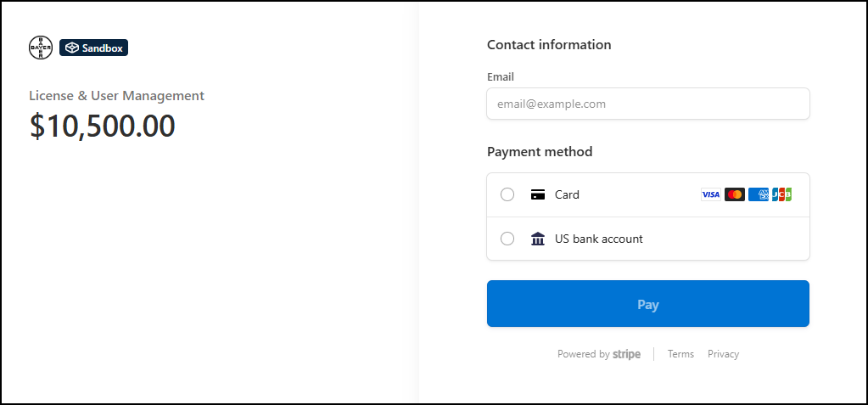
Task: Select the US bank account radio button
Action: [507, 239]
